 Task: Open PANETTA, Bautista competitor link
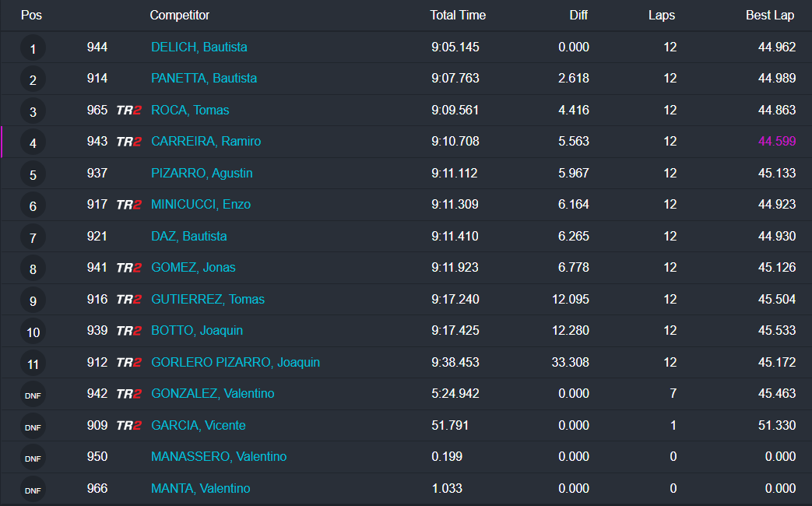coord(203,78)
